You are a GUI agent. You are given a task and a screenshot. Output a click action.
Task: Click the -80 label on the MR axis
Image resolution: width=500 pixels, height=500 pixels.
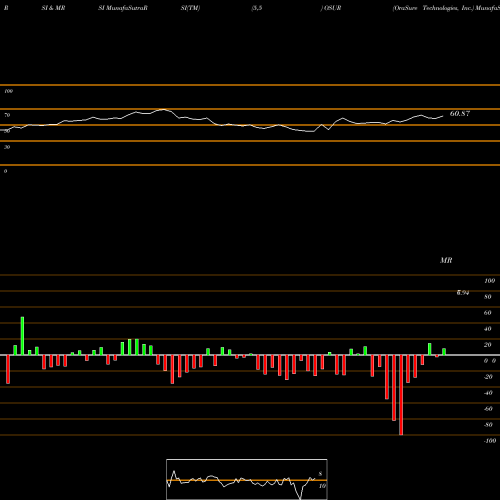click(488, 425)
